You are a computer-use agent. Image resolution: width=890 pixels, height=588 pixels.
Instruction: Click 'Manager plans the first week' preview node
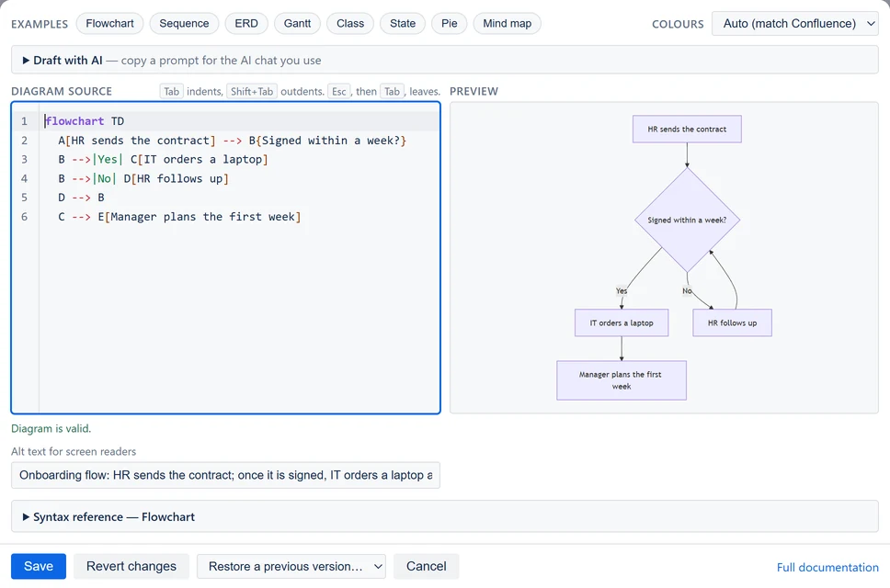[622, 380]
